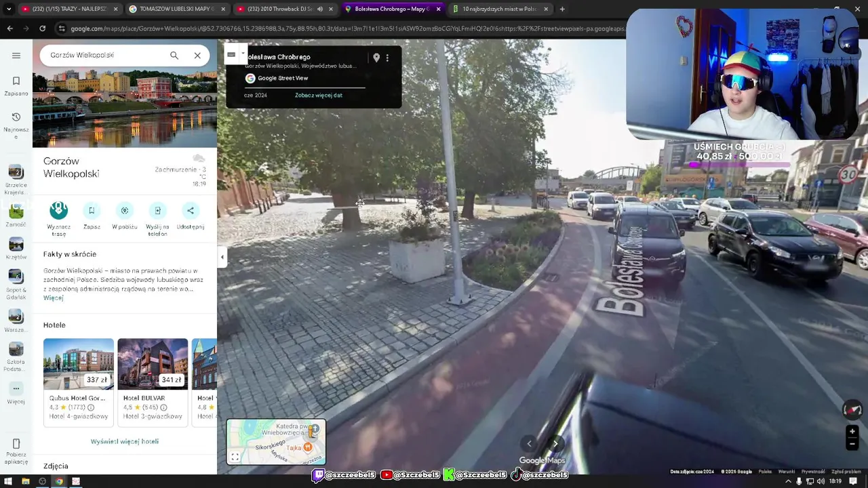868x488 pixels.
Task: Switch to 10 najbrzydszych miast tab
Action: 500,9
